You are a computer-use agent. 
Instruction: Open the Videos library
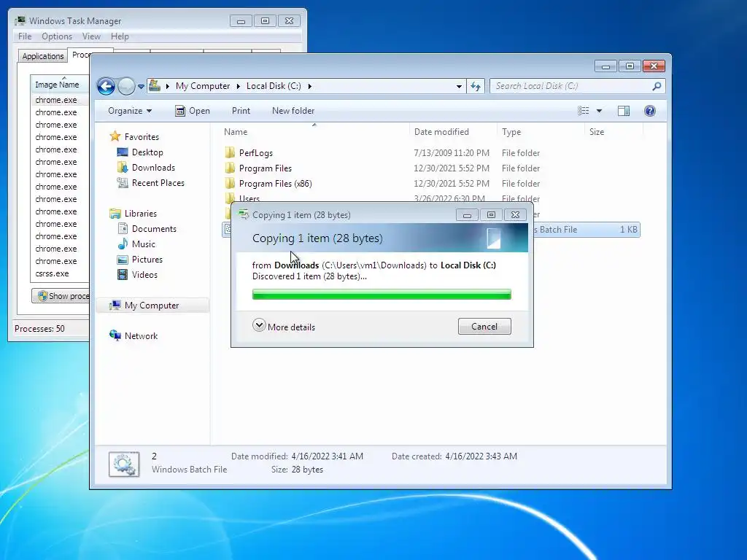(144, 275)
